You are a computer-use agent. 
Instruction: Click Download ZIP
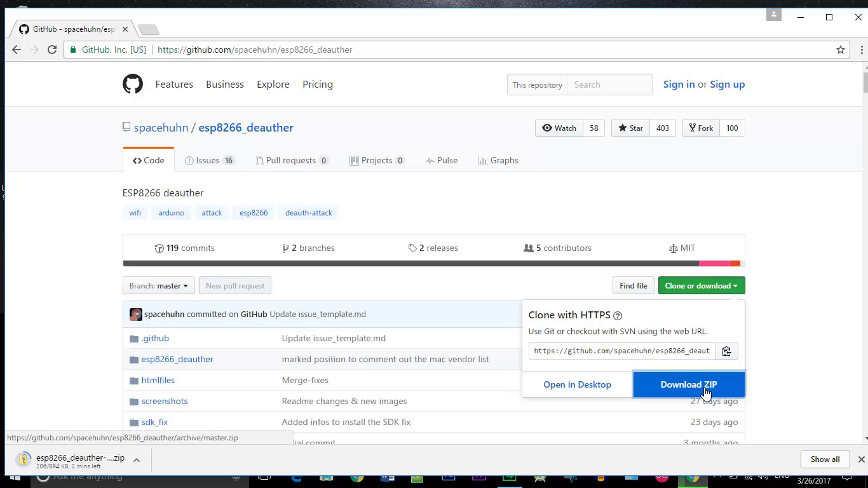coord(689,384)
